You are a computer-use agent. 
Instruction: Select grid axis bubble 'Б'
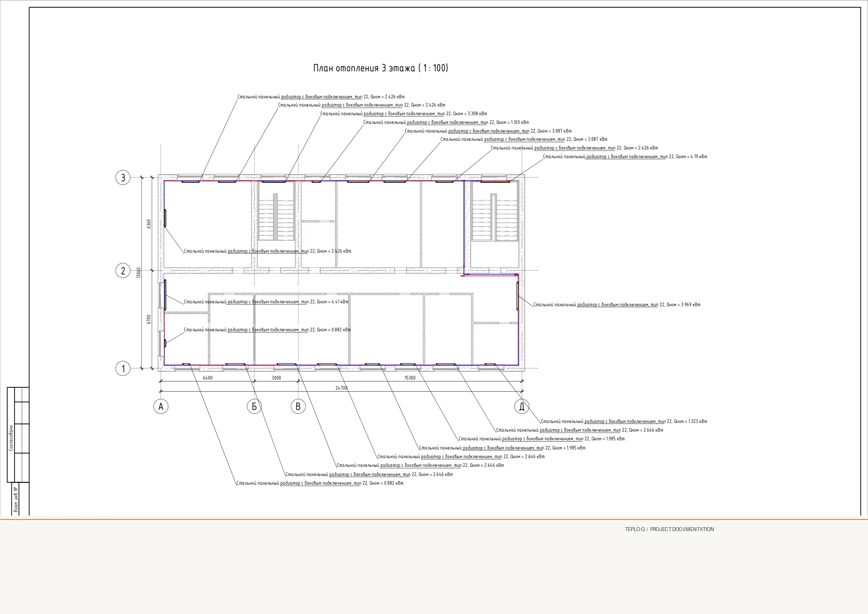click(254, 407)
